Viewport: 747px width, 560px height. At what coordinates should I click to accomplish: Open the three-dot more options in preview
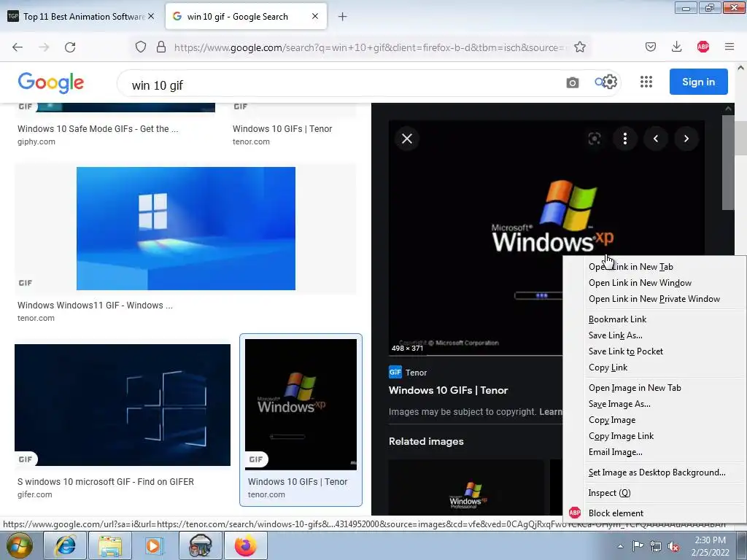click(625, 139)
